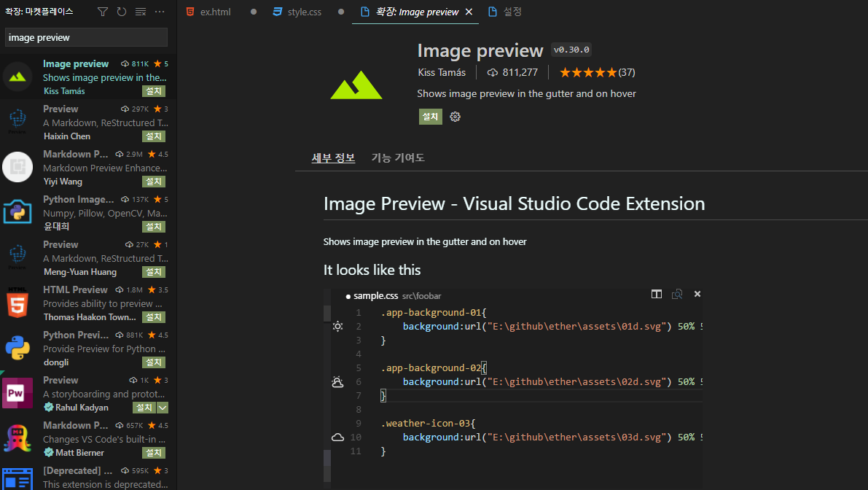Click the cloud gutter icon on line 10
The width and height of the screenshot is (868, 490).
pyautogui.click(x=337, y=437)
